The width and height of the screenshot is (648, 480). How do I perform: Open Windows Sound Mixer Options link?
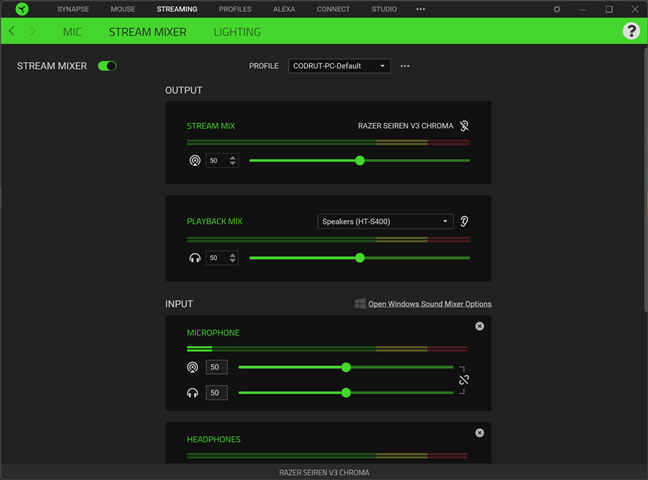430,304
